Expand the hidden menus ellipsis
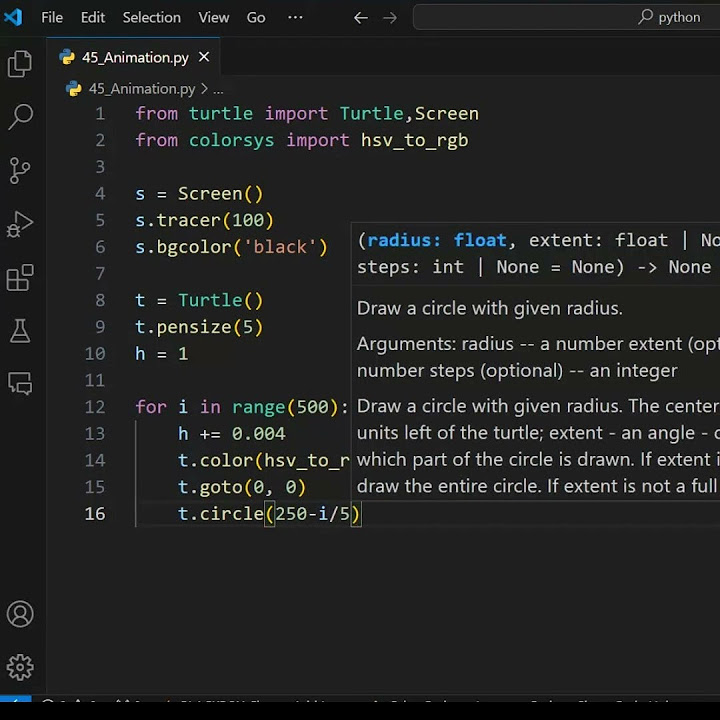Screen dimensions: 720x720 click(295, 17)
